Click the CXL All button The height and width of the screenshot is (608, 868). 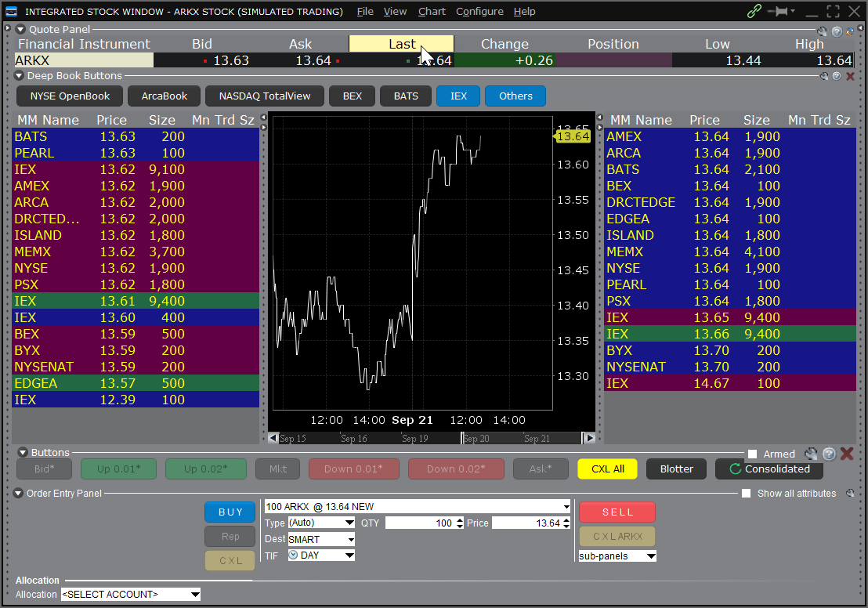pos(607,469)
